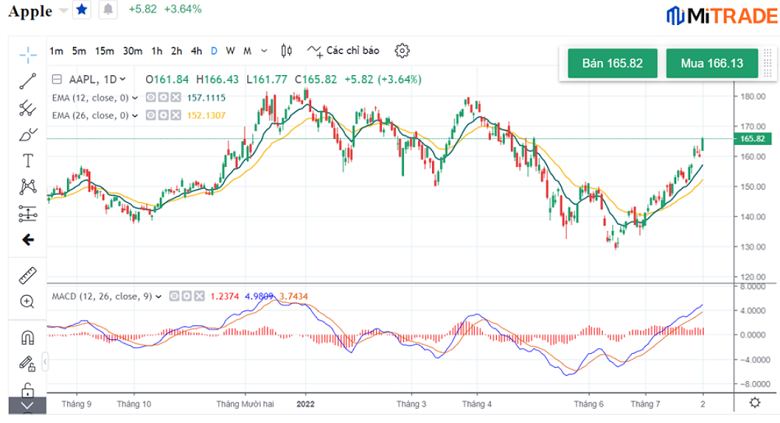Open Các chỉ báo indicators menu
Viewport: 780px width, 423px height.
343,50
